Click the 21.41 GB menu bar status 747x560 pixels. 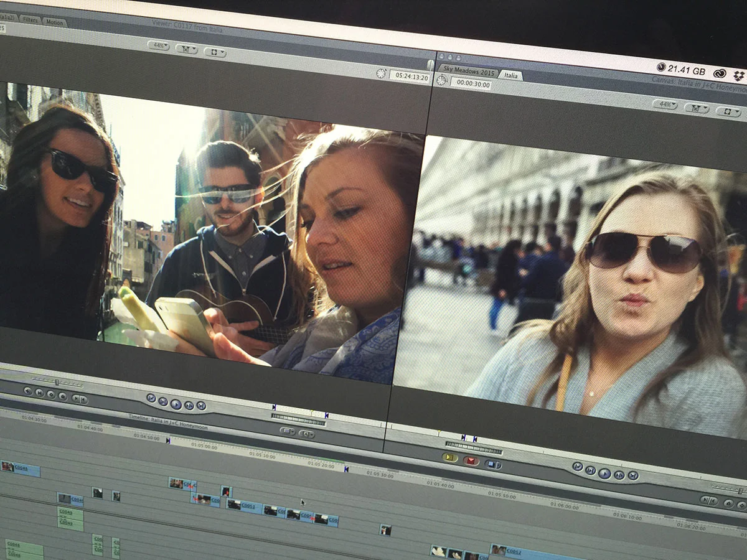(x=681, y=70)
